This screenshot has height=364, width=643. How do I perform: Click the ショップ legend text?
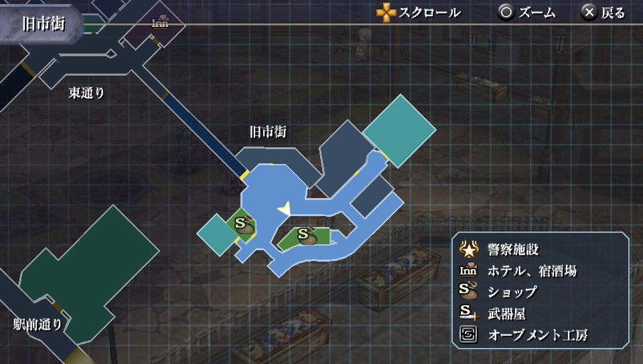[x=512, y=292]
